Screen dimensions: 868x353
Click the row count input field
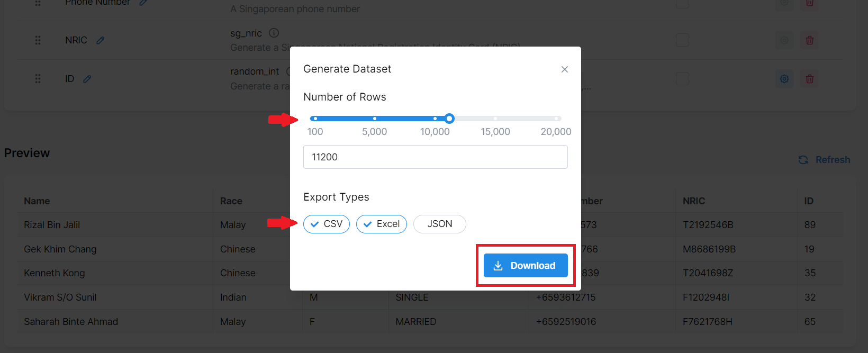(x=435, y=157)
